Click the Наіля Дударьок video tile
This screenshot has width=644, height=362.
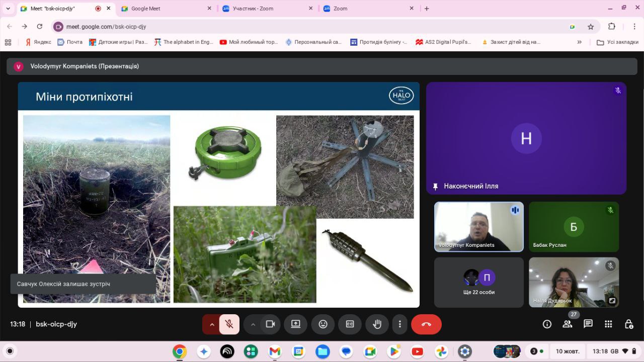tap(574, 282)
